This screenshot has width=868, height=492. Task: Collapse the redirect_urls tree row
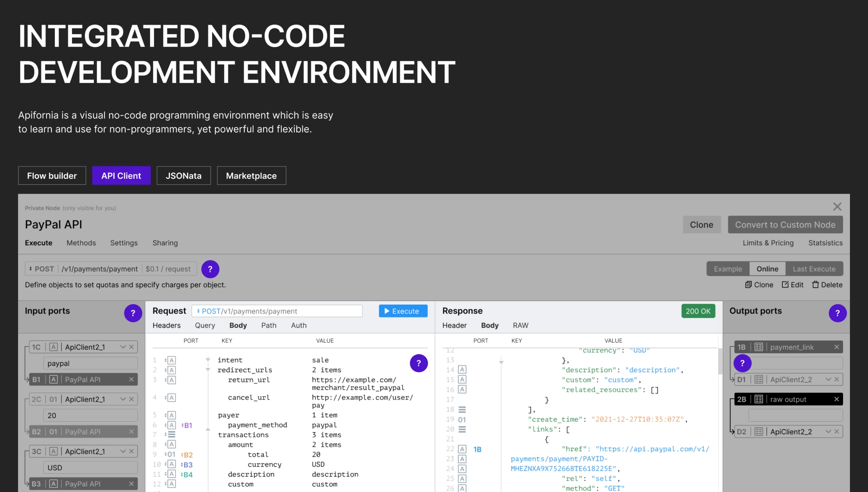click(208, 370)
